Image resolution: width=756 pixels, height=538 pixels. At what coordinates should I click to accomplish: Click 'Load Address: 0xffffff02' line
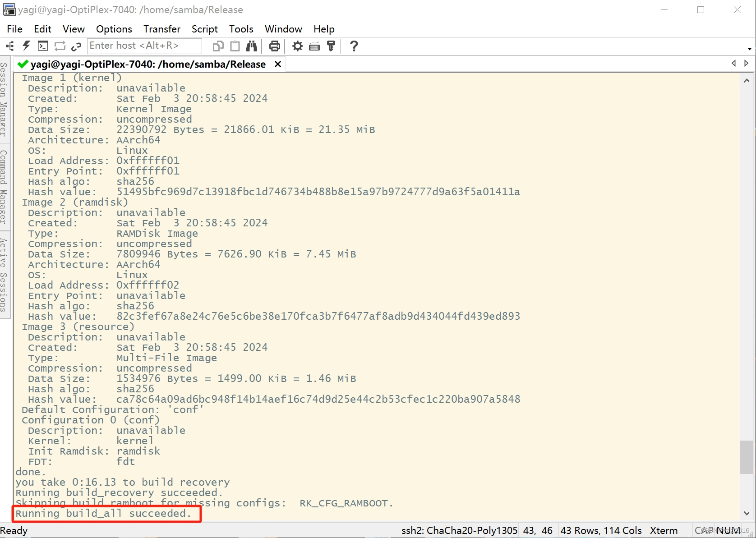click(104, 285)
